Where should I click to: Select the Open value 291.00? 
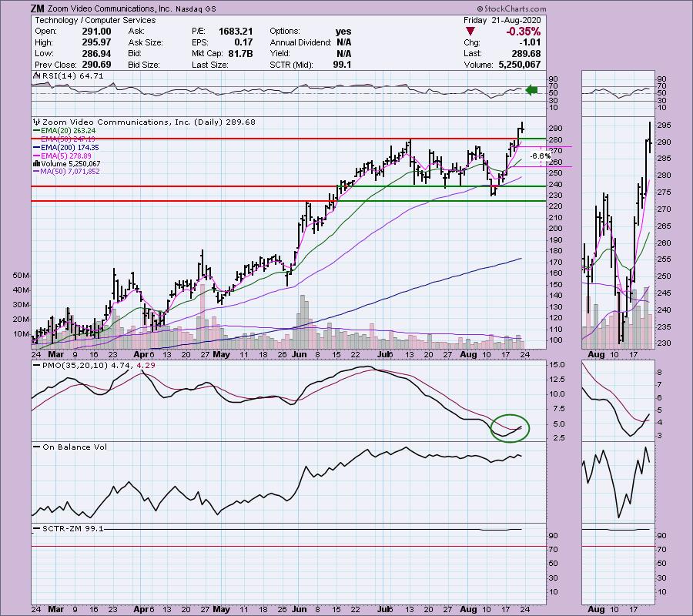coord(96,32)
